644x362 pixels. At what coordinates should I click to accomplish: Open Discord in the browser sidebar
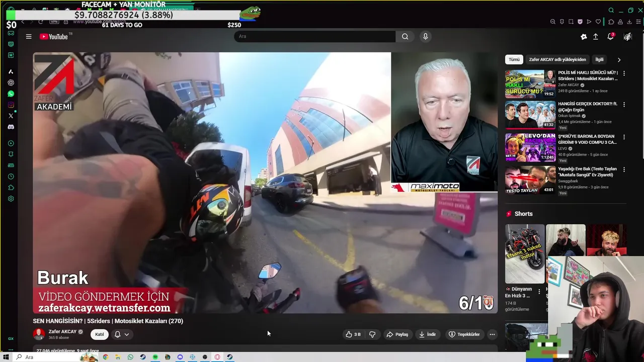[11, 127]
